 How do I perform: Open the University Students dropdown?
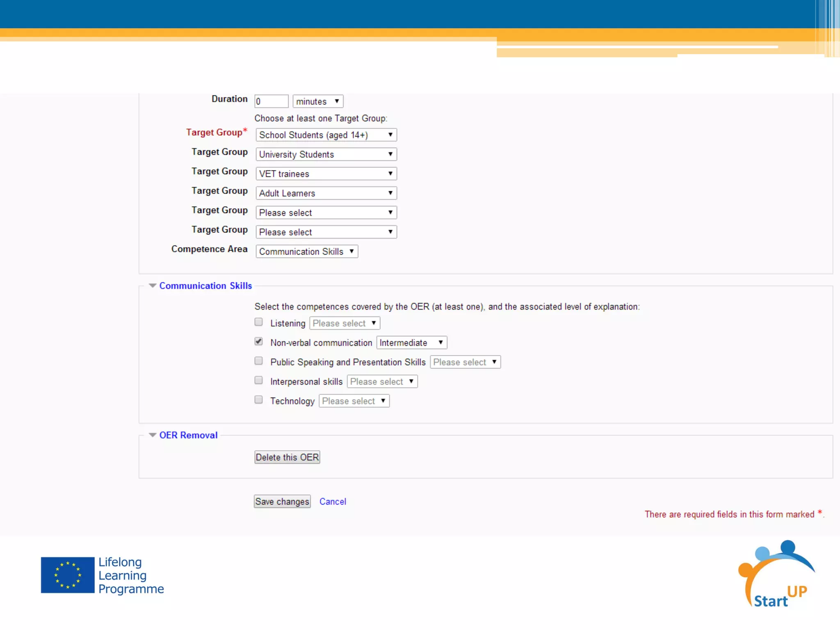click(x=326, y=154)
